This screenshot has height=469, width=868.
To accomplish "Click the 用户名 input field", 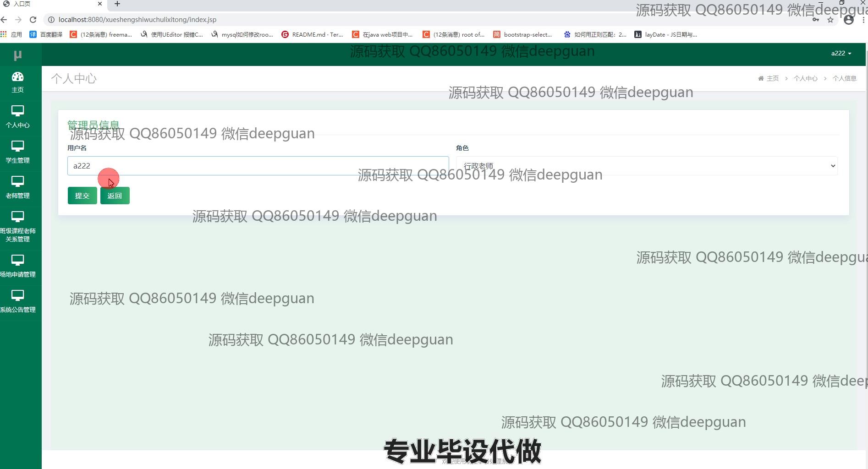I will [258, 166].
